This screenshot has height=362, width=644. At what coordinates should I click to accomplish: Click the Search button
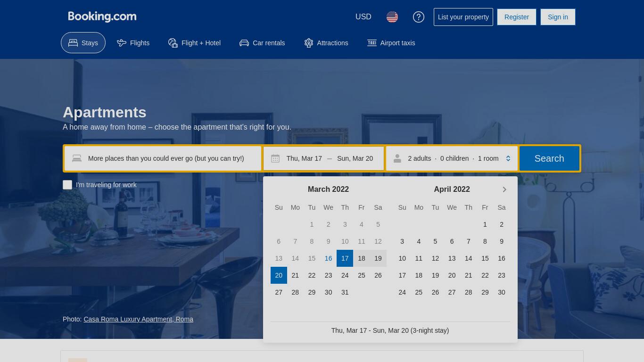pos(549,158)
